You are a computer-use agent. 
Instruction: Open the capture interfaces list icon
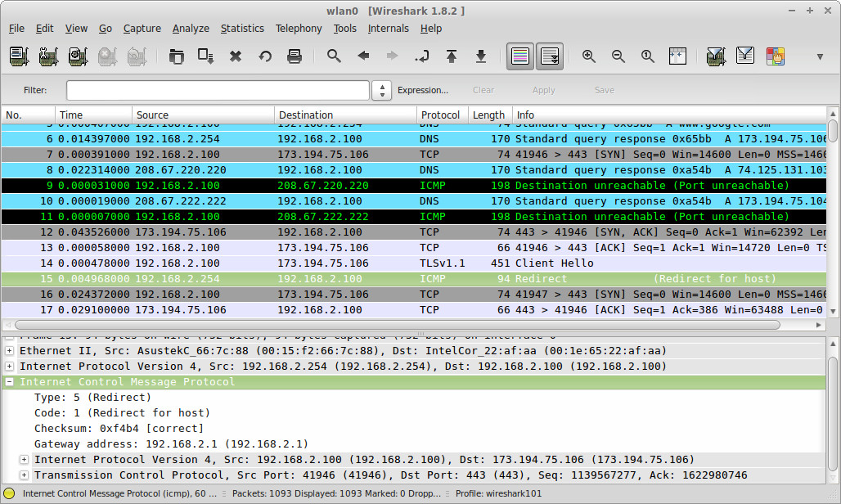pyautogui.click(x=20, y=56)
